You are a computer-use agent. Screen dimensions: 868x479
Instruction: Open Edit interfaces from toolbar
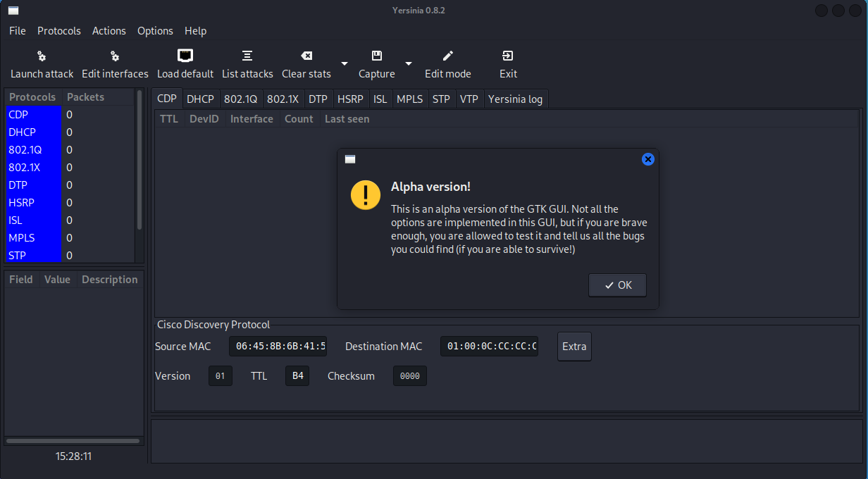pos(115,56)
